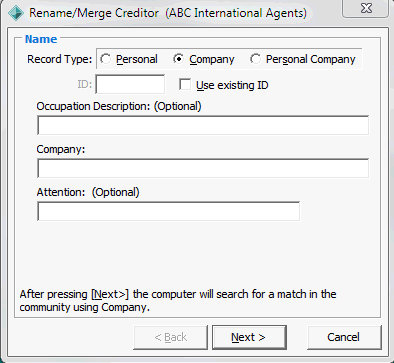Click the diamond window icon in title bar
394x363 pixels.
(x=16, y=13)
